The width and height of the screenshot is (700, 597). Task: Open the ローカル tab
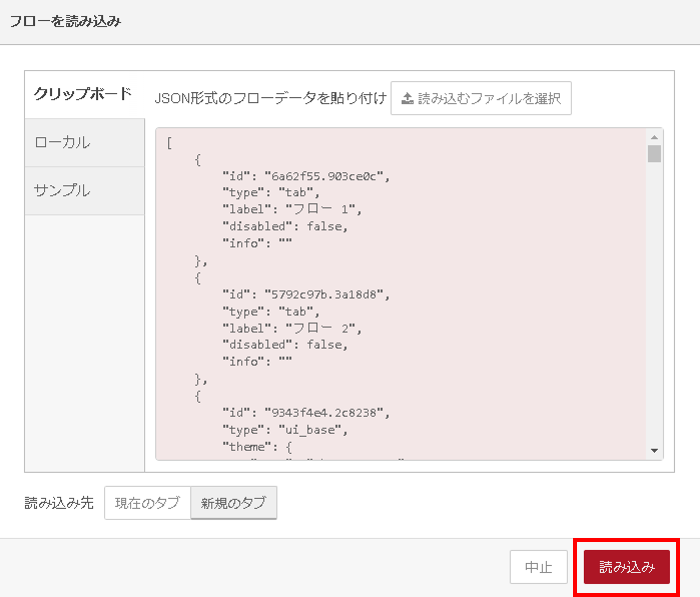click(x=84, y=142)
